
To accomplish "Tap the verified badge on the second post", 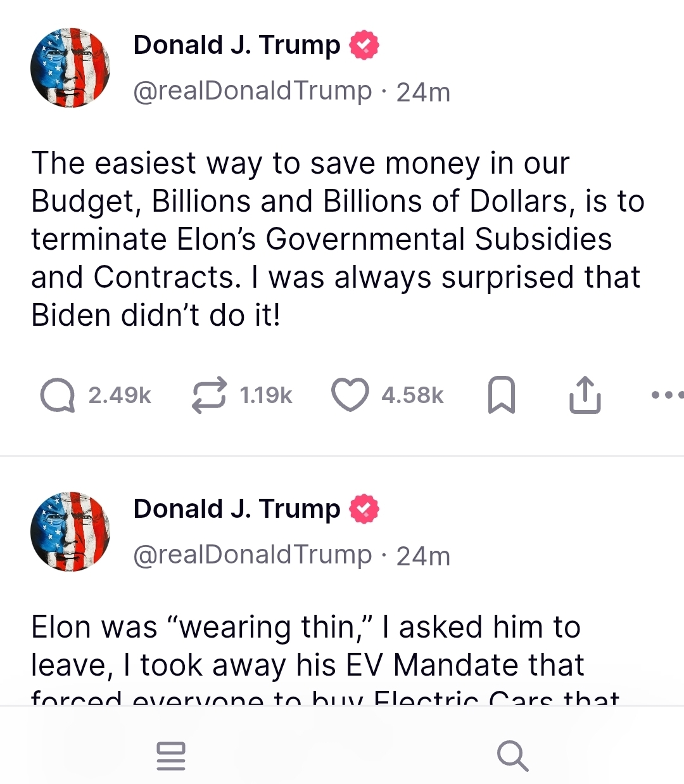I will point(364,510).
